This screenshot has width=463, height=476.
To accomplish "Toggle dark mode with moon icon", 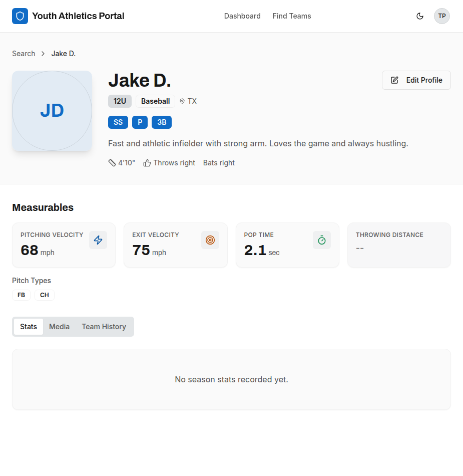I will [420, 16].
